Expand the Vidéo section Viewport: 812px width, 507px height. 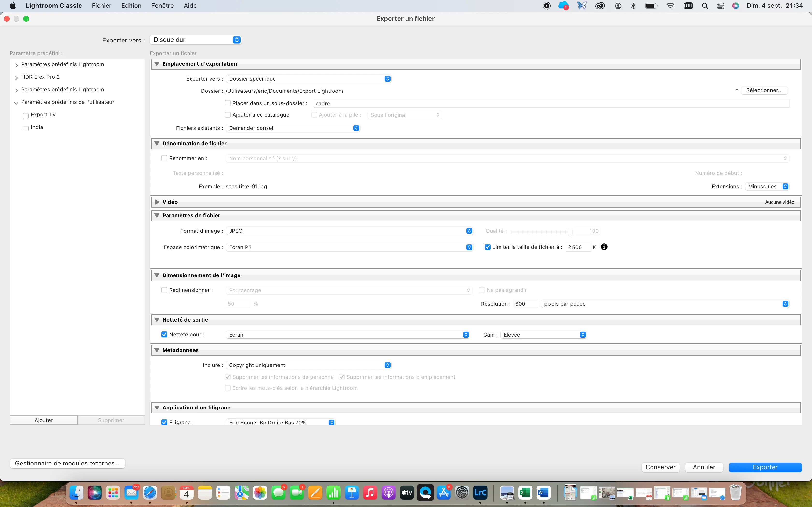point(157,202)
